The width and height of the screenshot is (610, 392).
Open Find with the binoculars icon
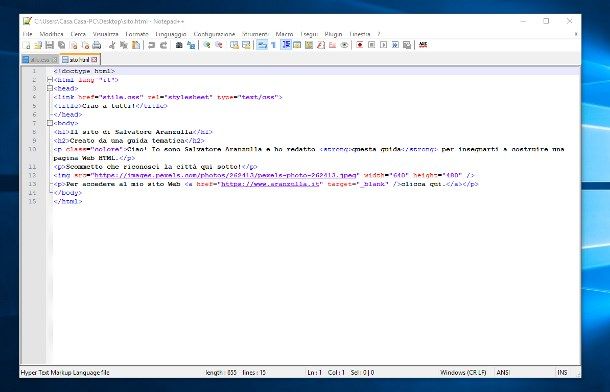pyautogui.click(x=179, y=45)
